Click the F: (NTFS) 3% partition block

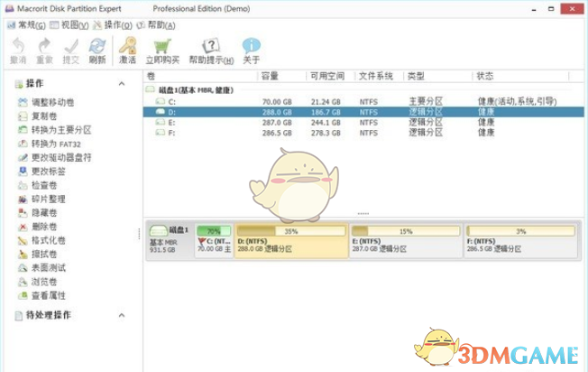[x=521, y=240]
